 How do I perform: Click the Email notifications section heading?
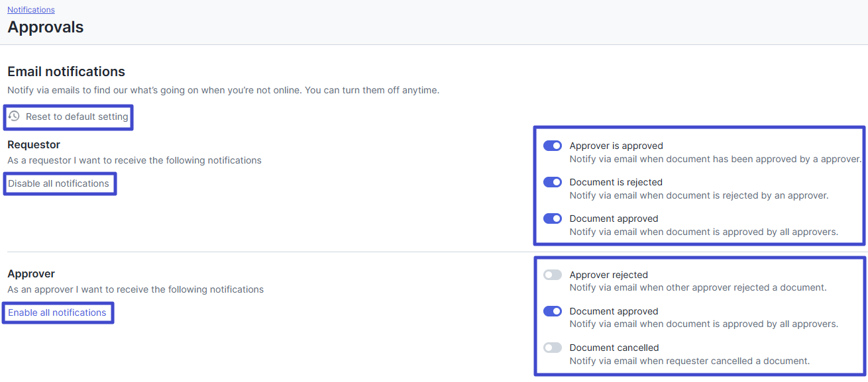[x=66, y=72]
